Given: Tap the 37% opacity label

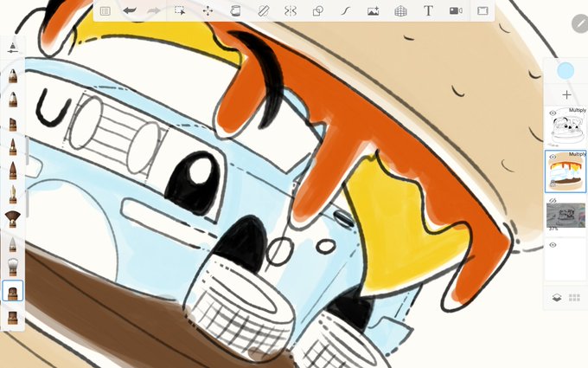Looking at the screenshot, I should click(x=553, y=229).
